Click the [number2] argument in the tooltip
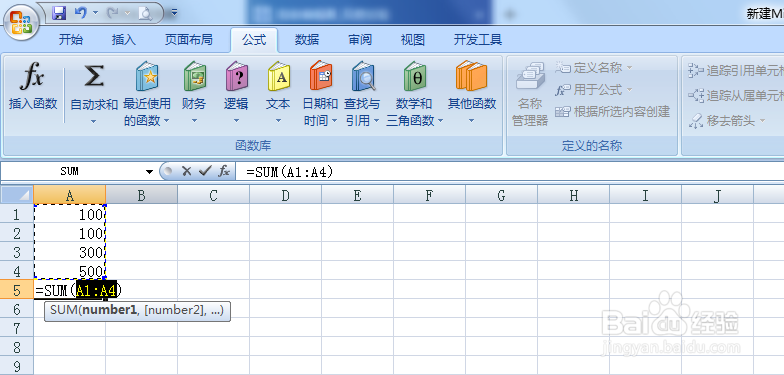The image size is (784, 375). [x=174, y=310]
